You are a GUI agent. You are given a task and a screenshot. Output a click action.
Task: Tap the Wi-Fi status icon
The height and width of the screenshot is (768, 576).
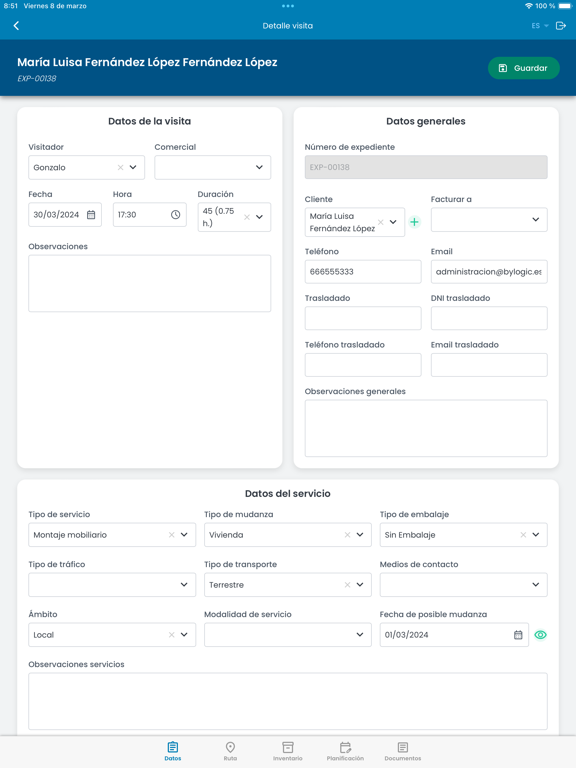528,6
